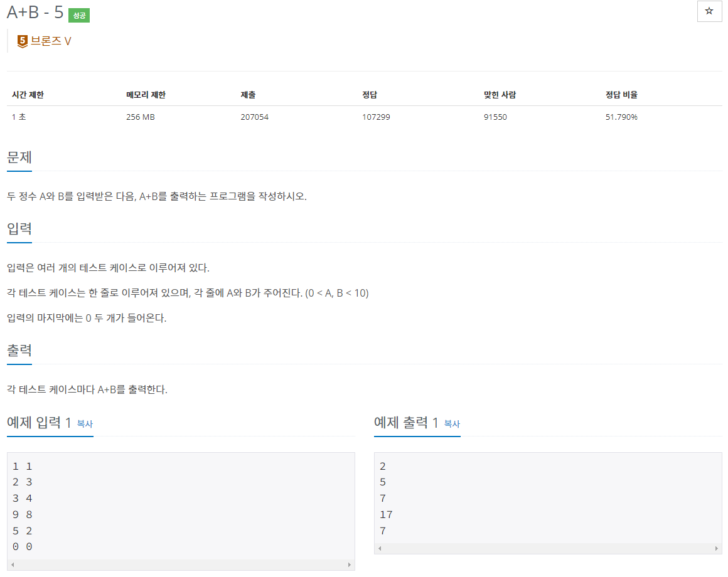
Task: Click the 91550 solvers value
Action: 495,117
